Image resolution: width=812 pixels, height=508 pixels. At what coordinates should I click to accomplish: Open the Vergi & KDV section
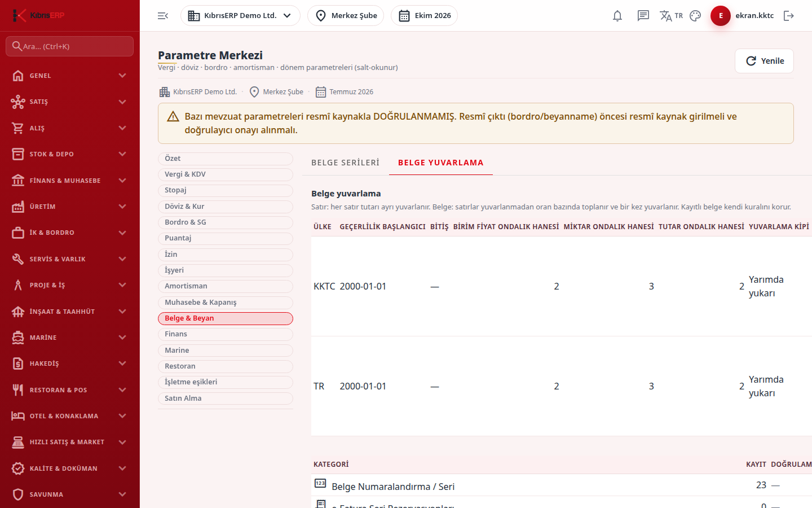[226, 174]
